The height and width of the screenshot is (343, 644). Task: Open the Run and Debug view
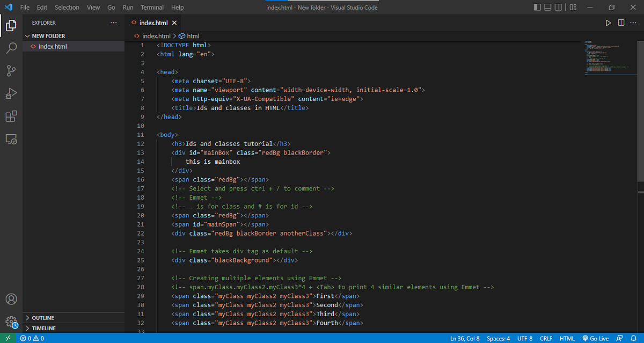tap(11, 93)
